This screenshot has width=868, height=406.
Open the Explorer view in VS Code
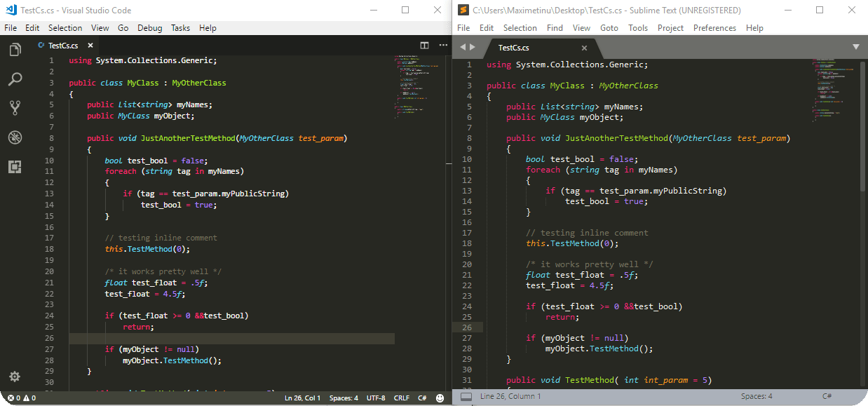[x=15, y=50]
